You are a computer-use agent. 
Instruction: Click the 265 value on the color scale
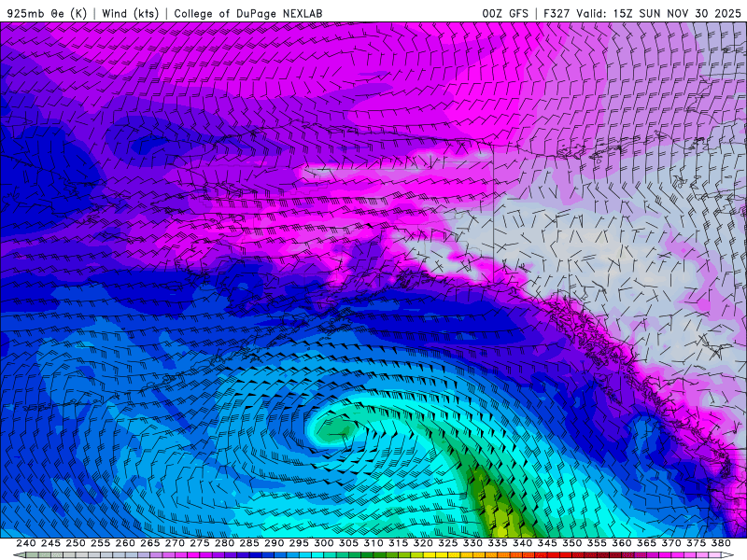point(149,543)
